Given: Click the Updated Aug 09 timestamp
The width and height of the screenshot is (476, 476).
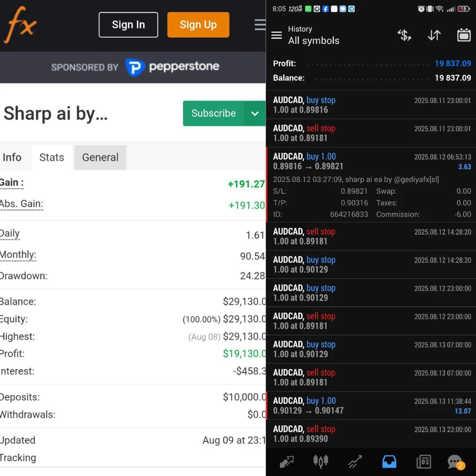Looking at the screenshot, I should click(x=234, y=440).
